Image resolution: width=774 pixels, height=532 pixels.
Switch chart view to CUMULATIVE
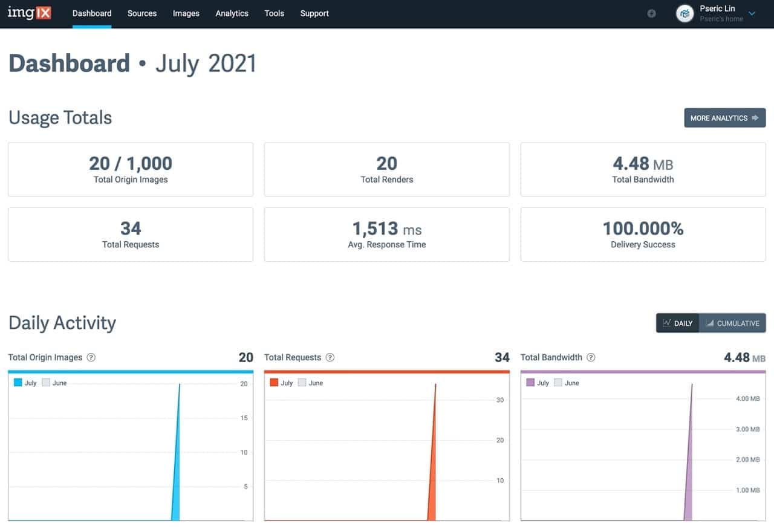pos(732,323)
